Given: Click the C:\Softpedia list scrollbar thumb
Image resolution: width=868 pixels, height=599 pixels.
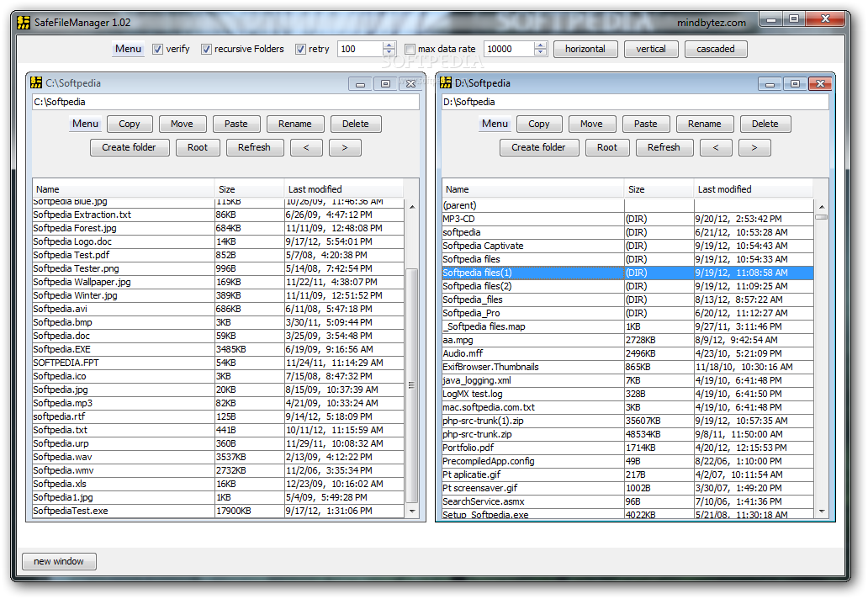Looking at the screenshot, I should [x=412, y=385].
